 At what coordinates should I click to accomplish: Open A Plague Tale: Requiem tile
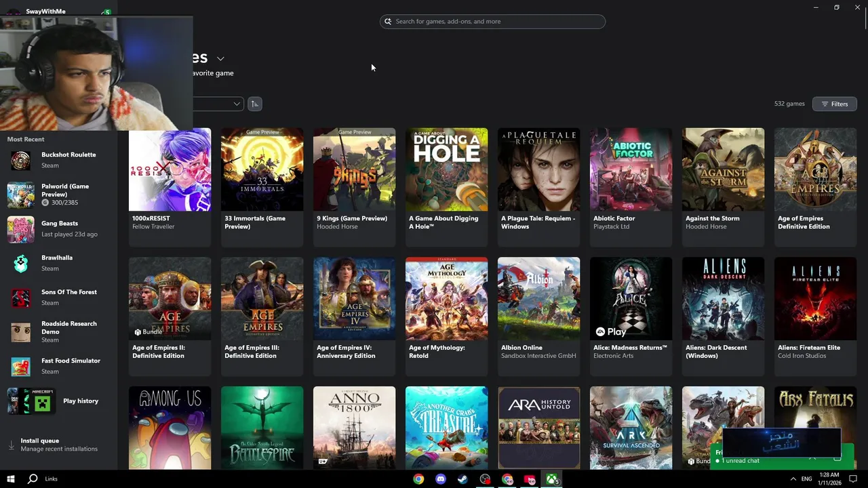tap(538, 186)
